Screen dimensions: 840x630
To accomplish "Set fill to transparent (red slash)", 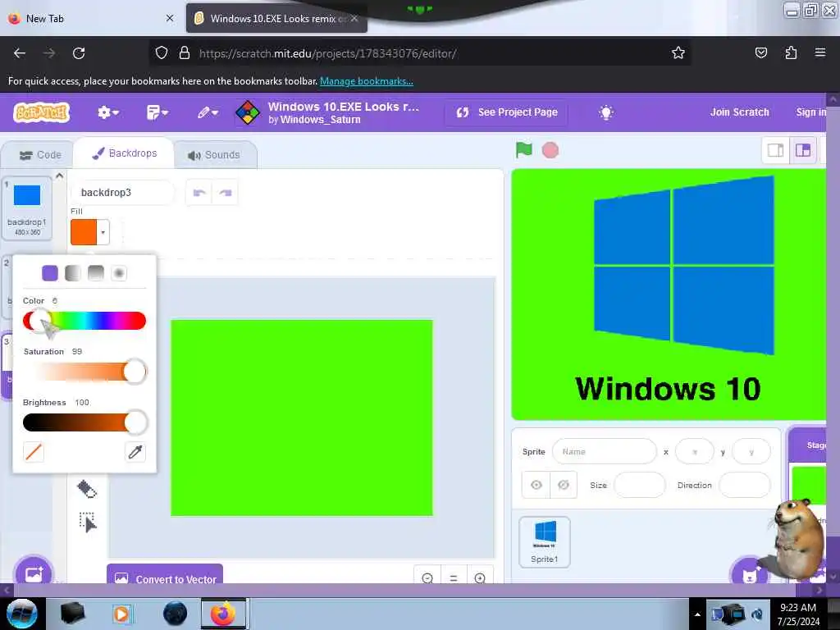I will pos(34,452).
